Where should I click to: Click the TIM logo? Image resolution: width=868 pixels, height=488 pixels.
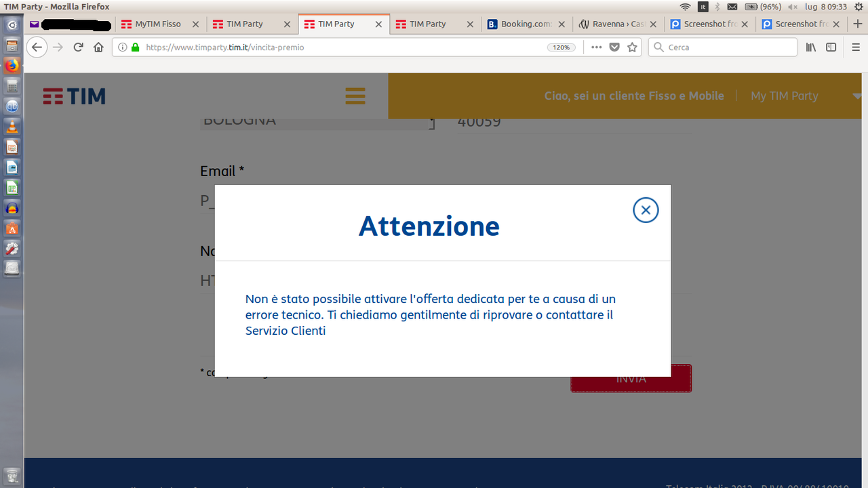(x=75, y=96)
